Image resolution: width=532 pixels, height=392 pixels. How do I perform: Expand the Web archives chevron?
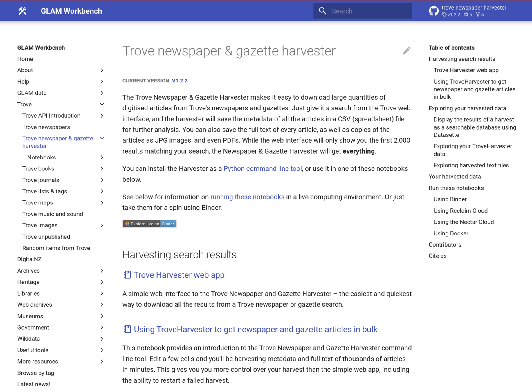(x=102, y=305)
